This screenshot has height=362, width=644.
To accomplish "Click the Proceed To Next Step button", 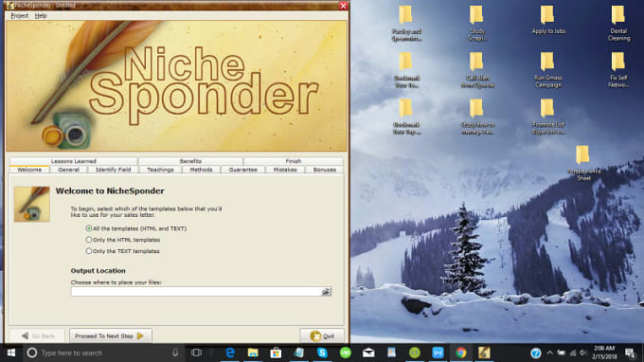I will 111,335.
